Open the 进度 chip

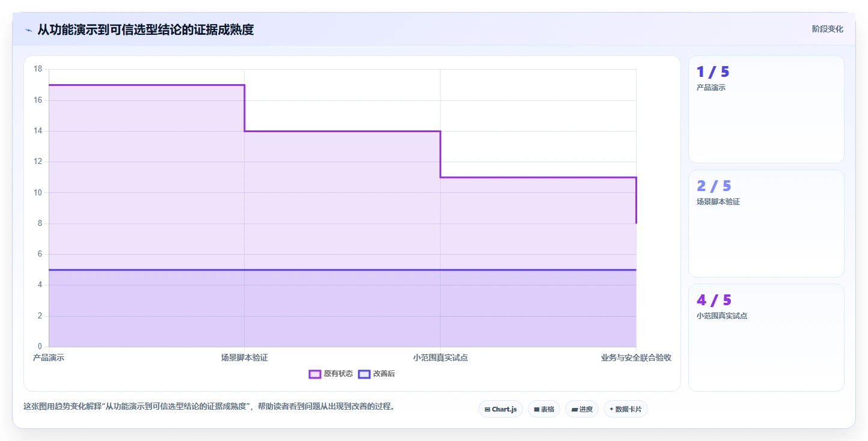click(x=582, y=409)
